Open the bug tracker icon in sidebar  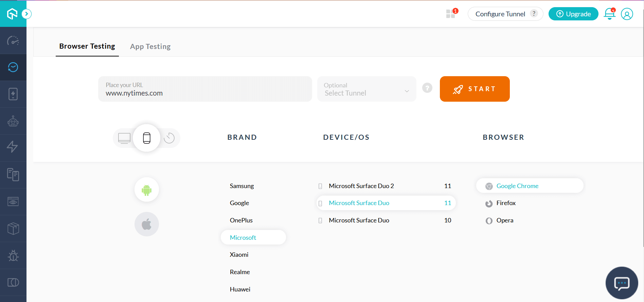(13, 255)
